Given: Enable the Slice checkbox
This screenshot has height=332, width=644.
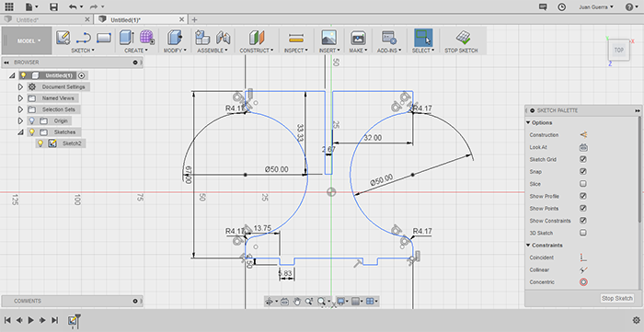Looking at the screenshot, I should tap(582, 184).
